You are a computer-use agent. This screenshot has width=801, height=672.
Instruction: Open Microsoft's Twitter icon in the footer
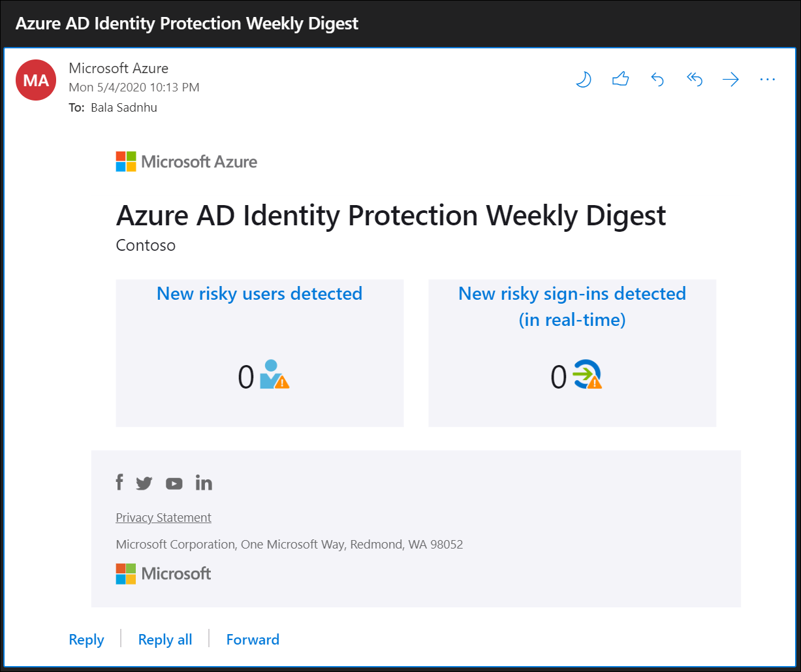click(144, 483)
